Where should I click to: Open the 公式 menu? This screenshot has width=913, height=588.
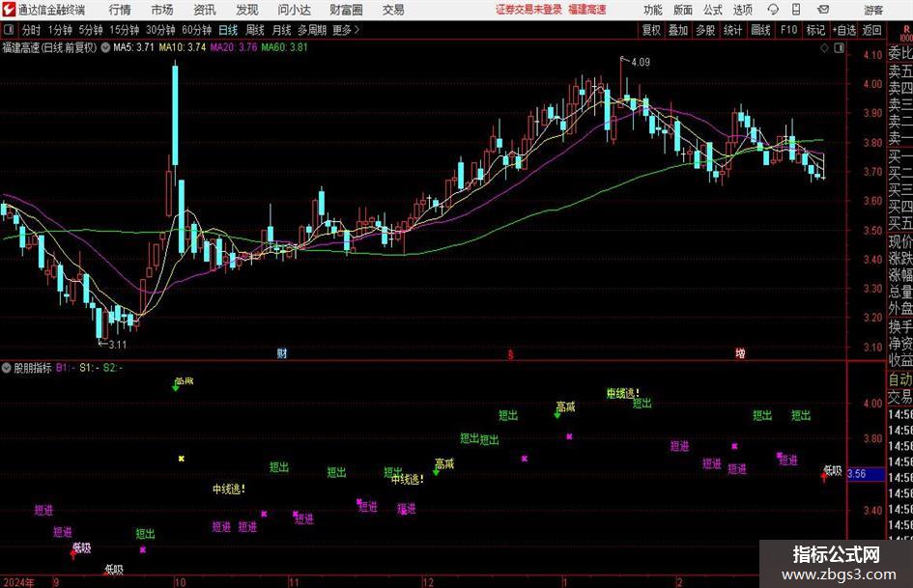(x=712, y=10)
